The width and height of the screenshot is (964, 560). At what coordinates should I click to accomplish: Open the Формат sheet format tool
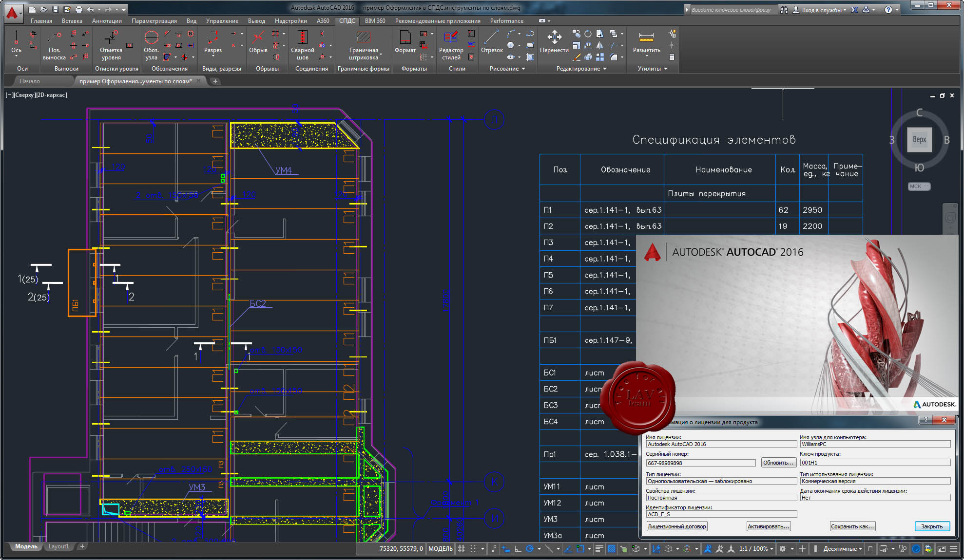405,42
